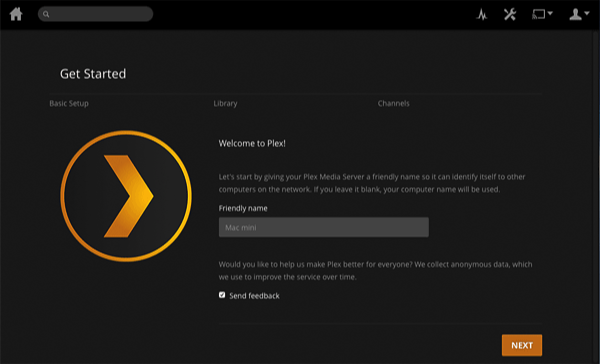Open the activity monitor pulse icon
600x364 pixels.
point(482,15)
